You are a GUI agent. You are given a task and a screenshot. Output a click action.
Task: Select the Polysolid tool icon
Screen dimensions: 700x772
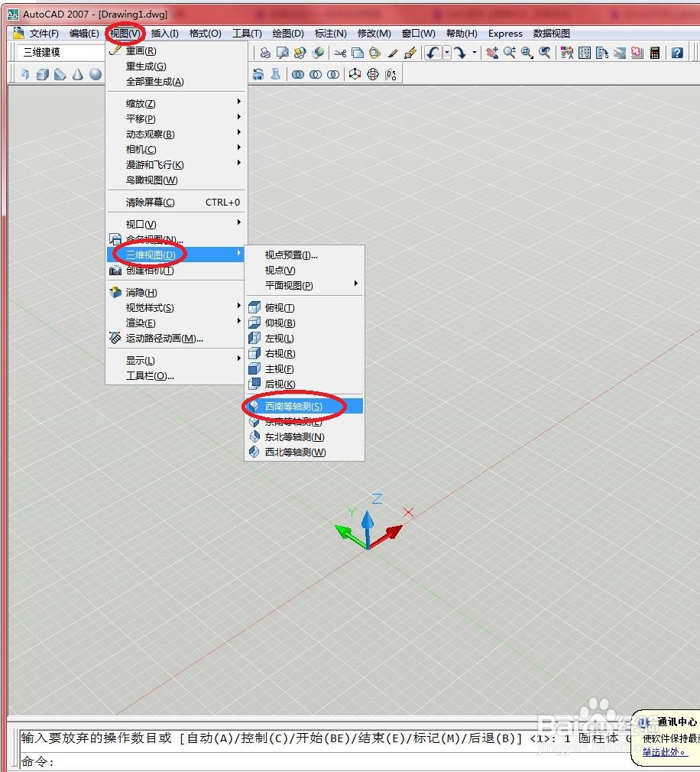pos(24,74)
